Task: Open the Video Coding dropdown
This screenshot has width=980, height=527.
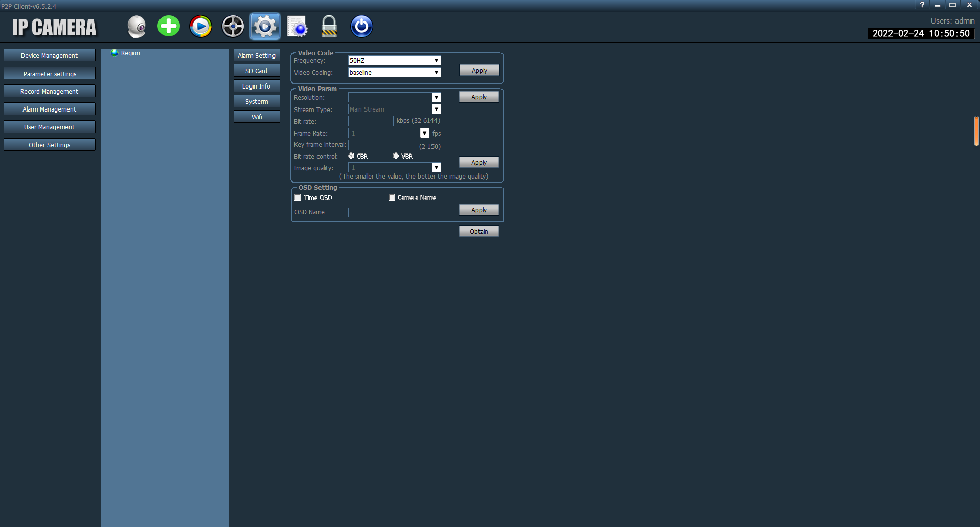Action: click(x=436, y=73)
